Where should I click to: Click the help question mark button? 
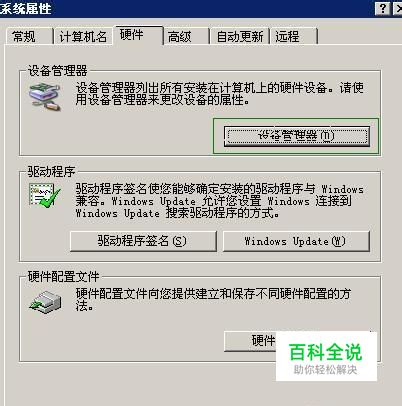[x=383, y=8]
